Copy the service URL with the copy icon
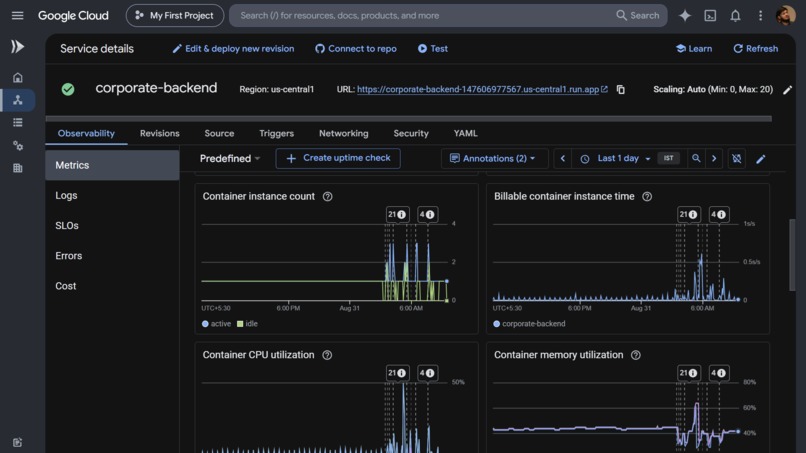The image size is (806, 453). point(620,89)
